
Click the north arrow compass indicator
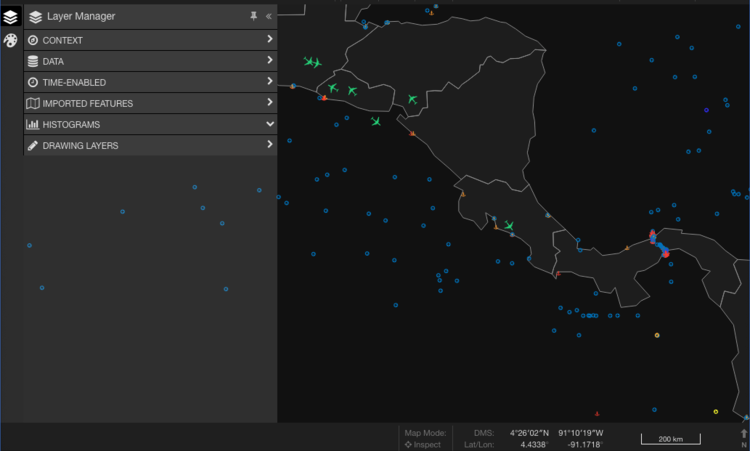pos(744,437)
